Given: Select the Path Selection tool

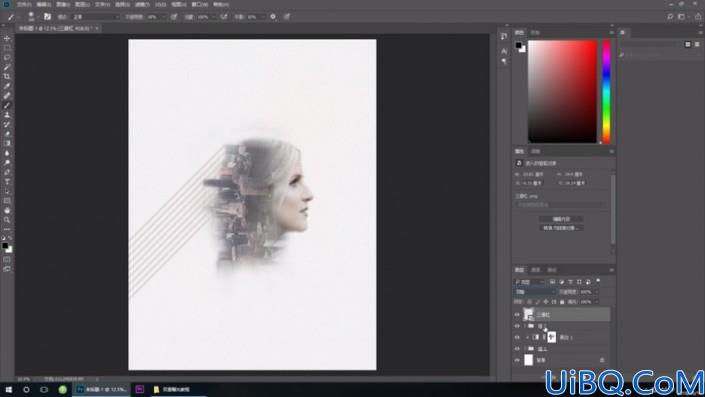Looking at the screenshot, I should (7, 191).
